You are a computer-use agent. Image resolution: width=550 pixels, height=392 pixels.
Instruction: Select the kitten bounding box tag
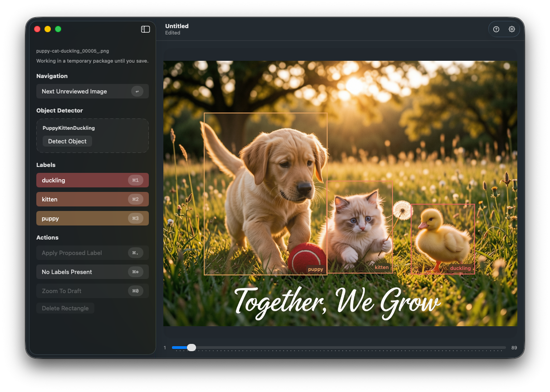point(381,267)
